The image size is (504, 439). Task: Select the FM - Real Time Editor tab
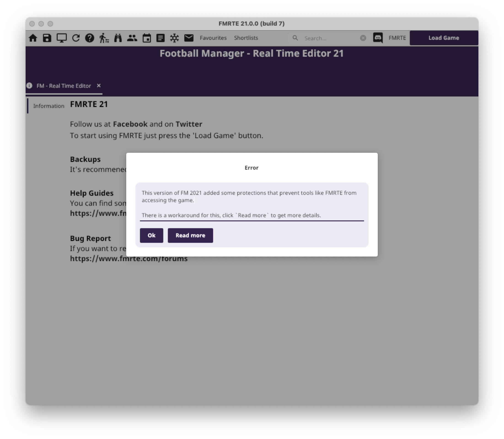tap(64, 86)
